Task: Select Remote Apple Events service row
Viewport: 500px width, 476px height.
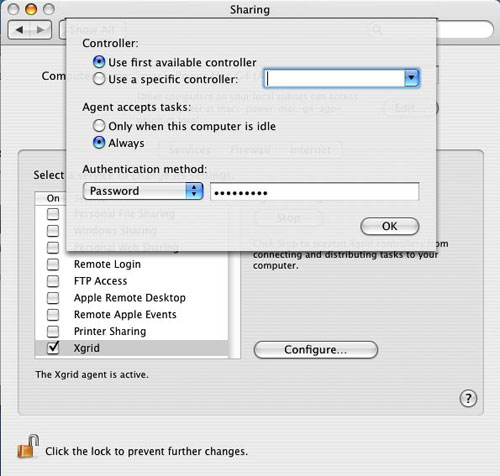Action: point(132,314)
